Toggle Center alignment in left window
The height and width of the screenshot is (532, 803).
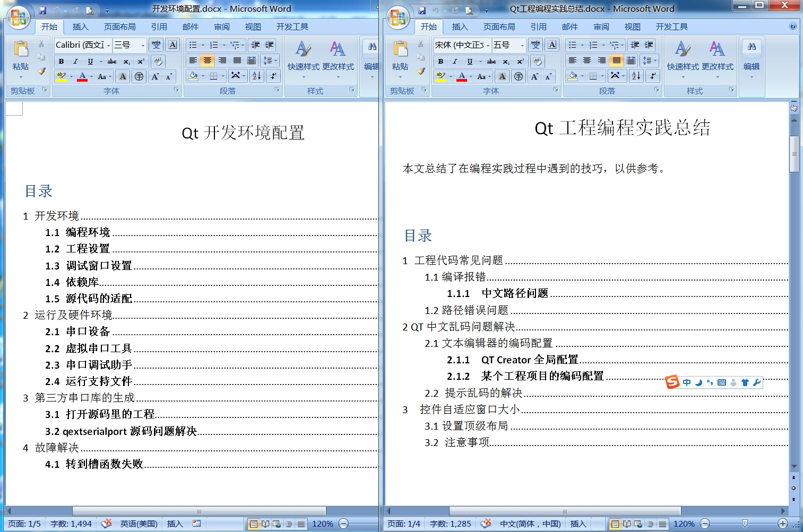point(208,60)
